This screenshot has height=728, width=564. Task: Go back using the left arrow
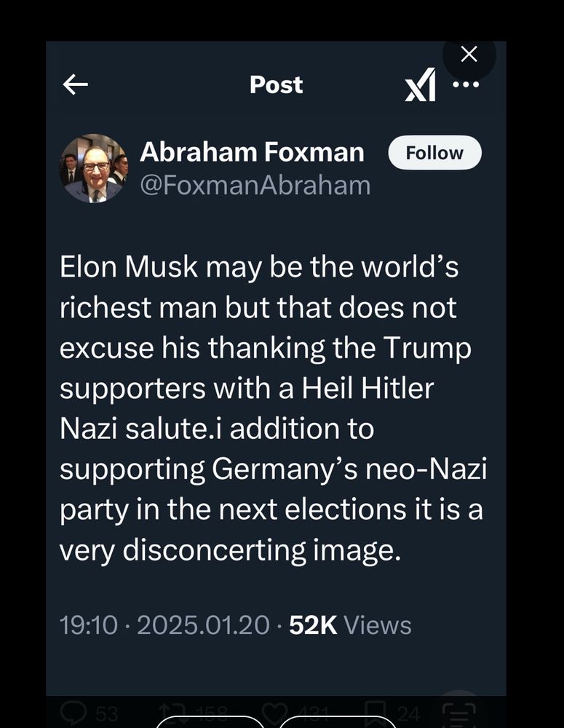coord(76,85)
